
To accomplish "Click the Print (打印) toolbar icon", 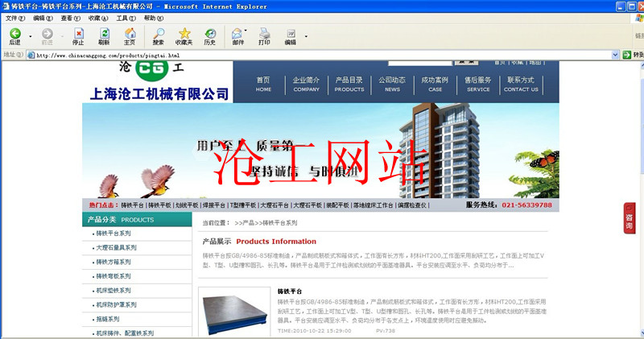I will pos(264,35).
